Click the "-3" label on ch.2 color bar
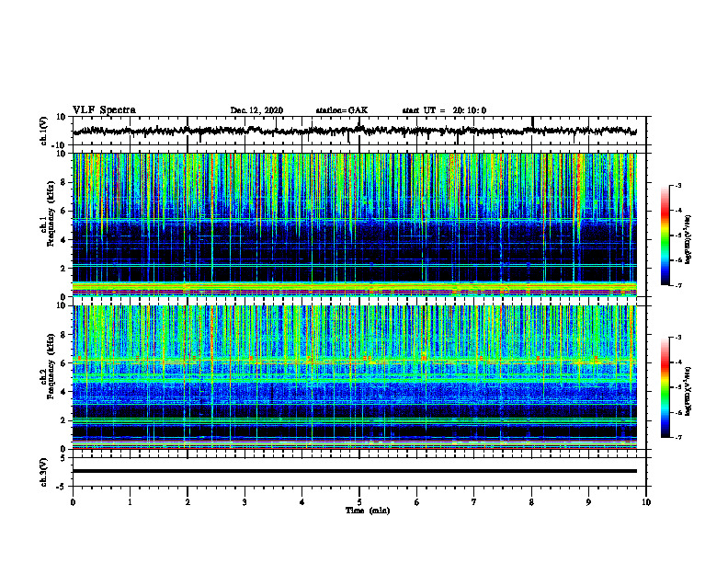This screenshot has width=728, height=563. click(x=678, y=338)
